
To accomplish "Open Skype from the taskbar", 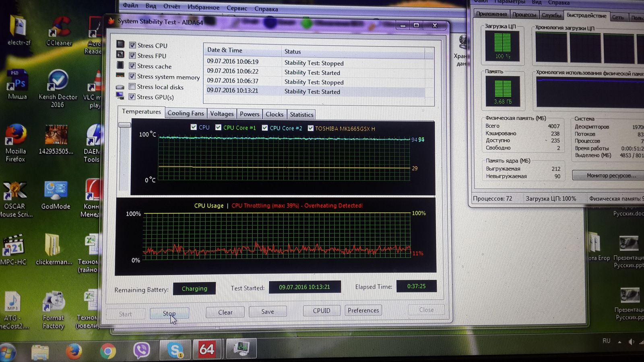I will [175, 349].
